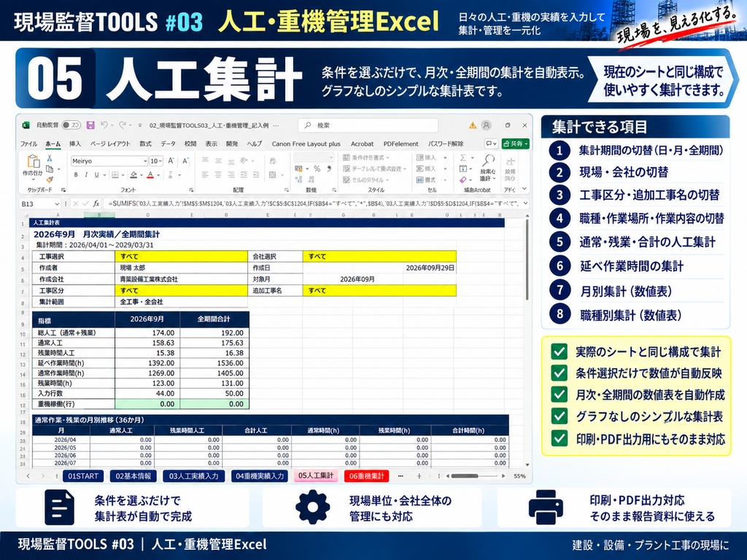Open the 02基本情報 sheet tab

coord(133,475)
